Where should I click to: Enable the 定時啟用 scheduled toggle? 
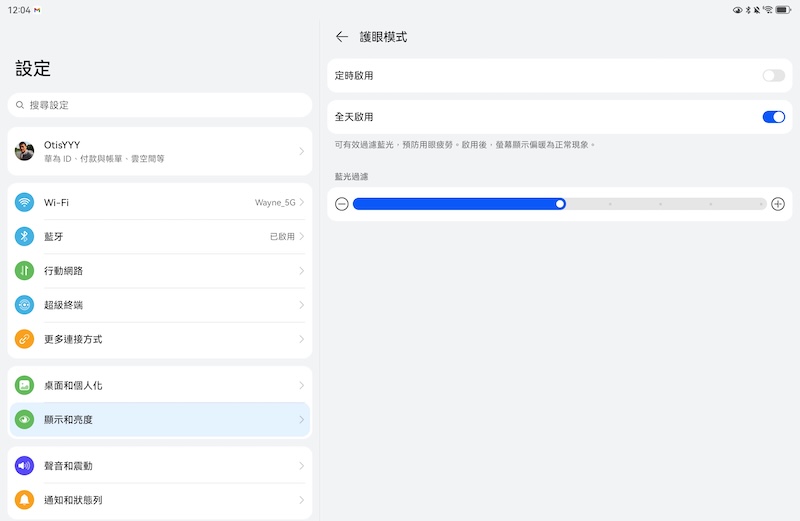click(x=773, y=76)
